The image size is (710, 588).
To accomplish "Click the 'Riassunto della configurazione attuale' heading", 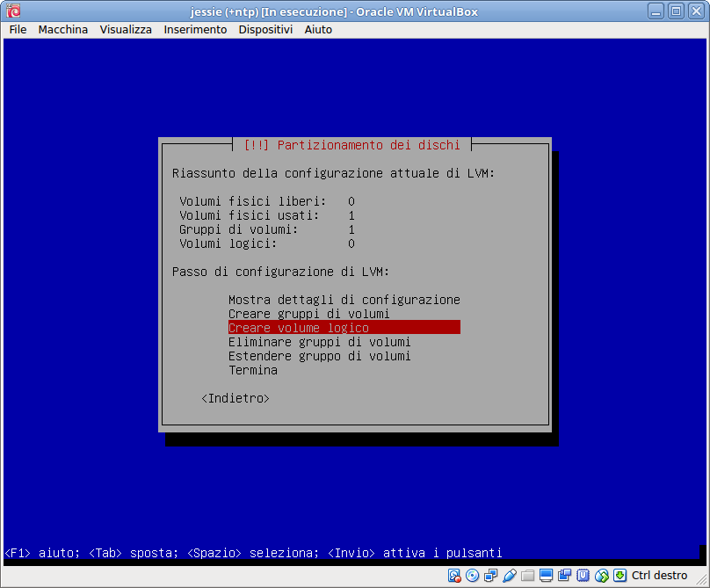I will pos(333,173).
